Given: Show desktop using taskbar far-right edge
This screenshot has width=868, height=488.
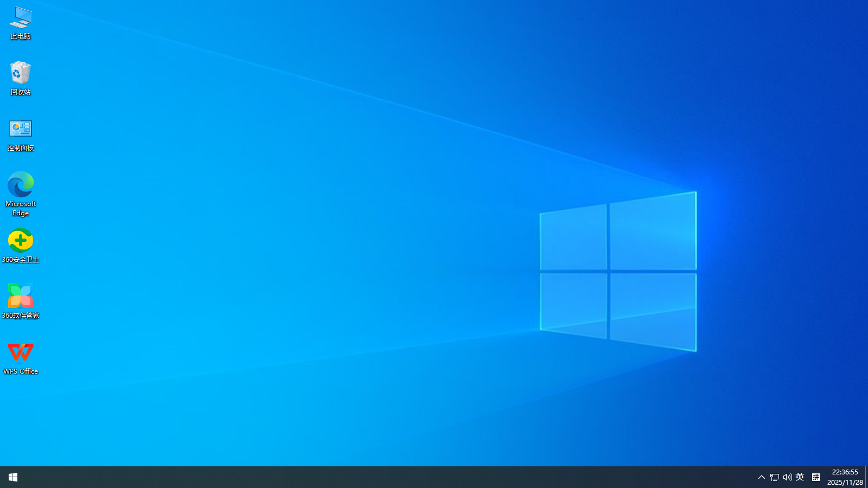Looking at the screenshot, I should (x=866, y=477).
